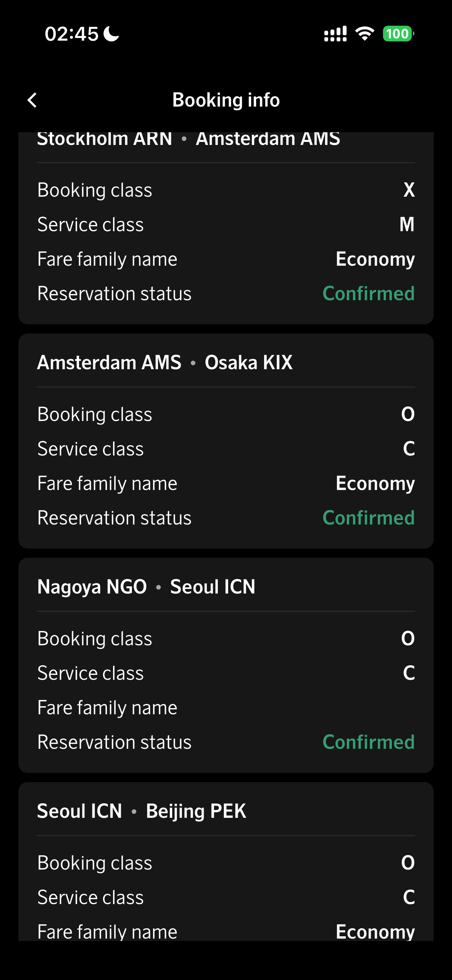Select the Stockholm ARN to Amsterdam AMS heading
Screen dimensions: 452x980
coord(188,139)
